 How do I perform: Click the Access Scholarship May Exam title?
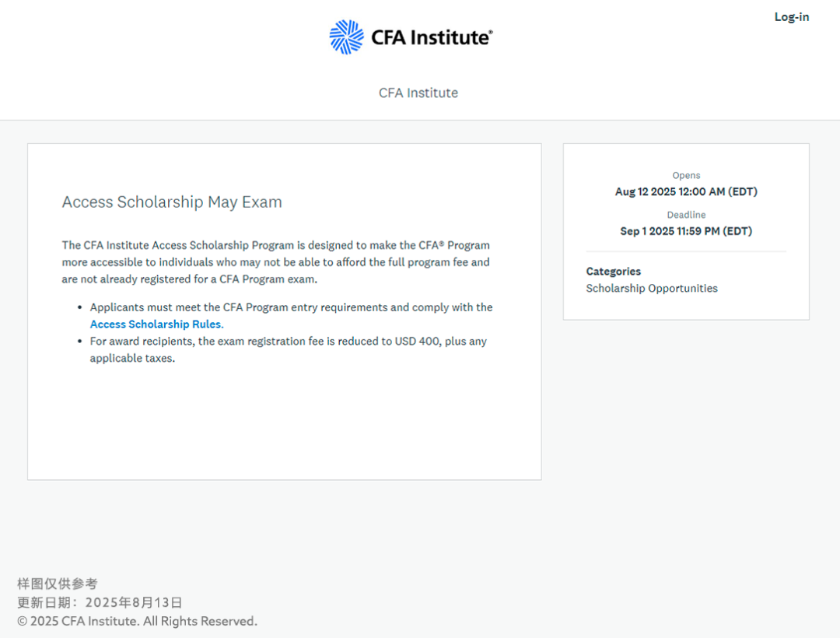point(172,202)
